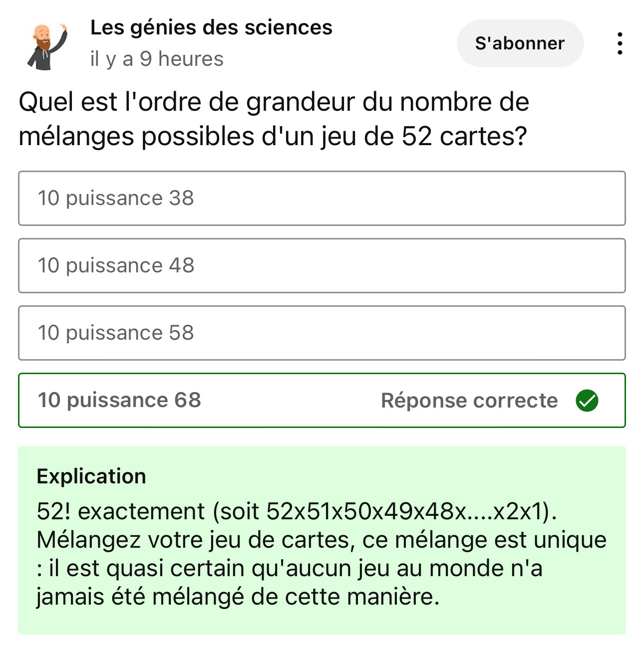Click the bold '10 puissance 68' text
The image size is (644, 645).
click(119, 401)
